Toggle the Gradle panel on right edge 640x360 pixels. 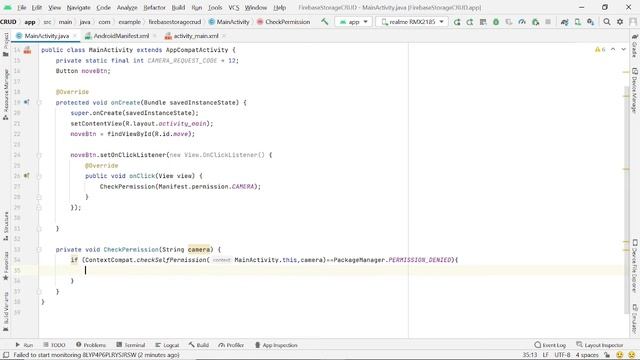click(x=634, y=46)
